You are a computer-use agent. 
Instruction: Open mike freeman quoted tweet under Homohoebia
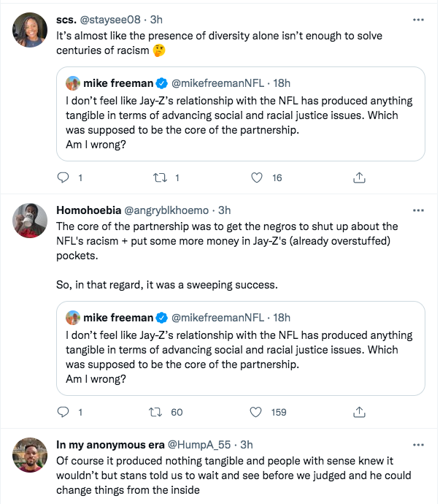241,348
